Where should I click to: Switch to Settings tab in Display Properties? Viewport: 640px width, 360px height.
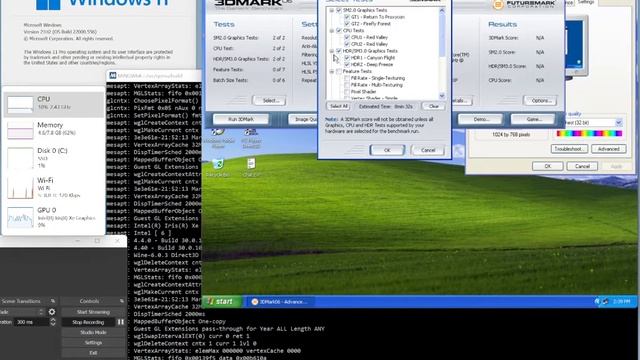pyautogui.click(x=586, y=2)
